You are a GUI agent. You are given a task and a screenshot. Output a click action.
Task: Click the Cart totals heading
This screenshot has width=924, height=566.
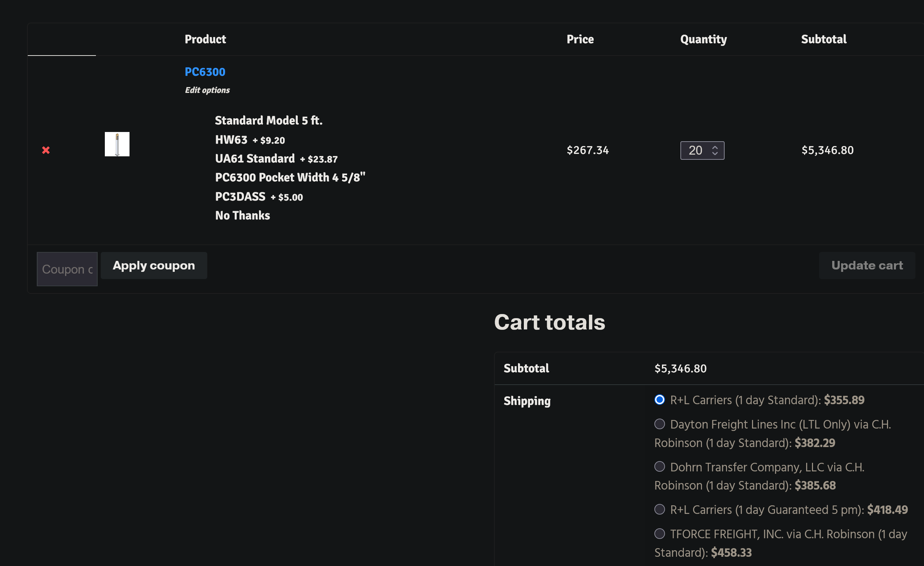coord(550,322)
